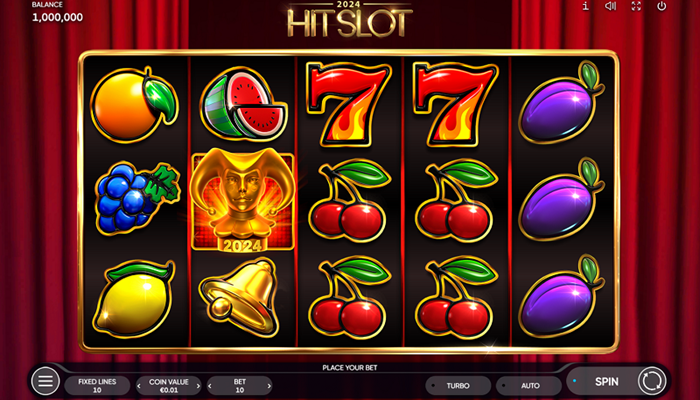Increase coin value with right arrow
Image resolution: width=700 pixels, height=400 pixels.
198,386
